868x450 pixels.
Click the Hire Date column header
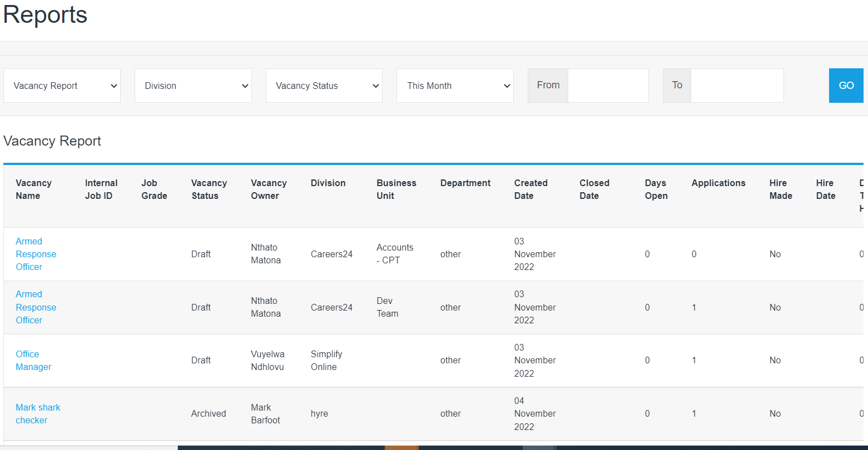click(826, 189)
